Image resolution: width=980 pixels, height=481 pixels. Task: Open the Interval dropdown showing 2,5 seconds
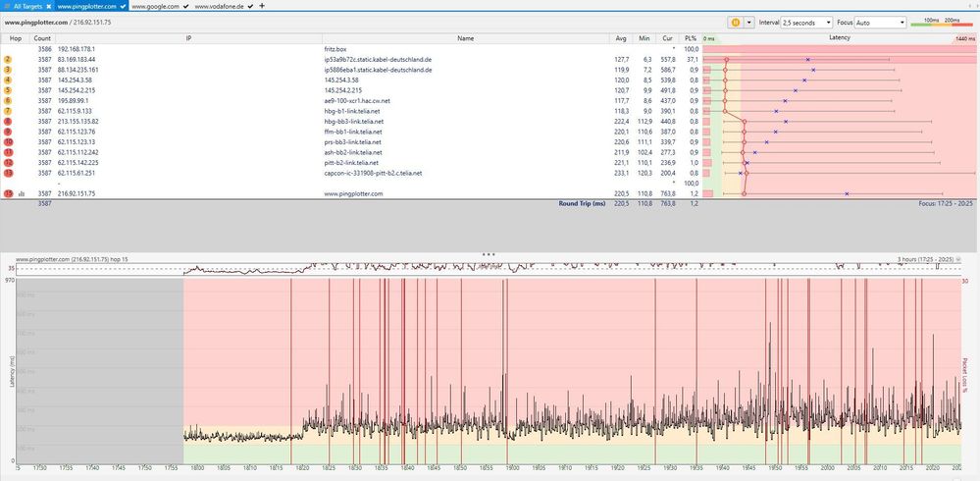click(807, 23)
